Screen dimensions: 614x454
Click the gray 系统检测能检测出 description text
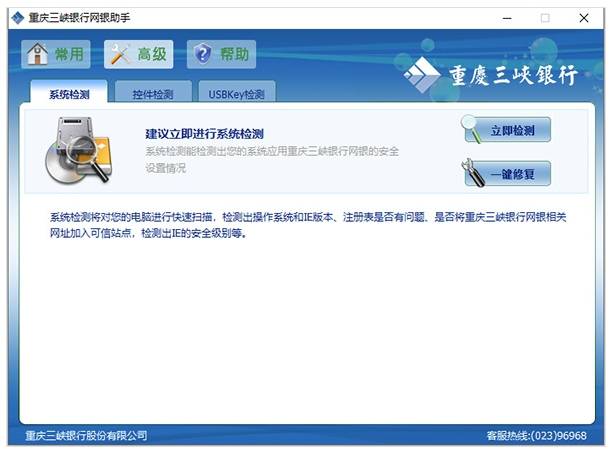[272, 159]
